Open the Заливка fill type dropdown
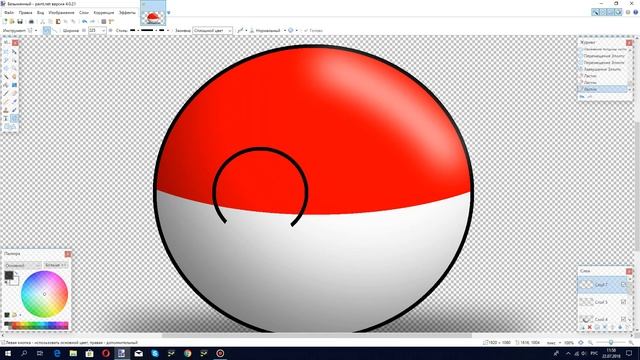The width and height of the screenshot is (640, 360). tap(212, 30)
